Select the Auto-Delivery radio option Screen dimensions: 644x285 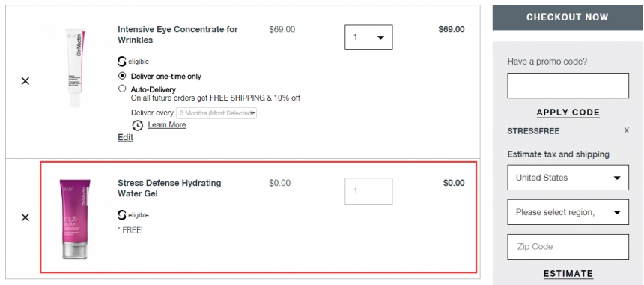[x=122, y=88]
